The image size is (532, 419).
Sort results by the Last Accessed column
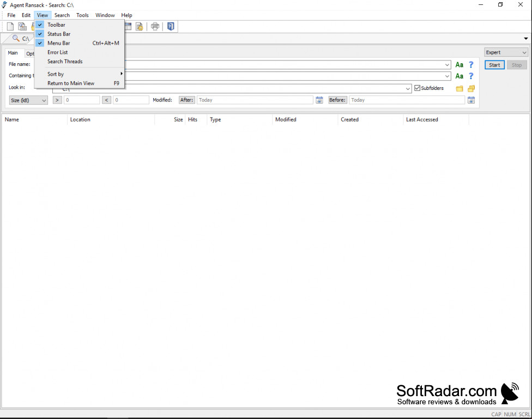point(436,119)
